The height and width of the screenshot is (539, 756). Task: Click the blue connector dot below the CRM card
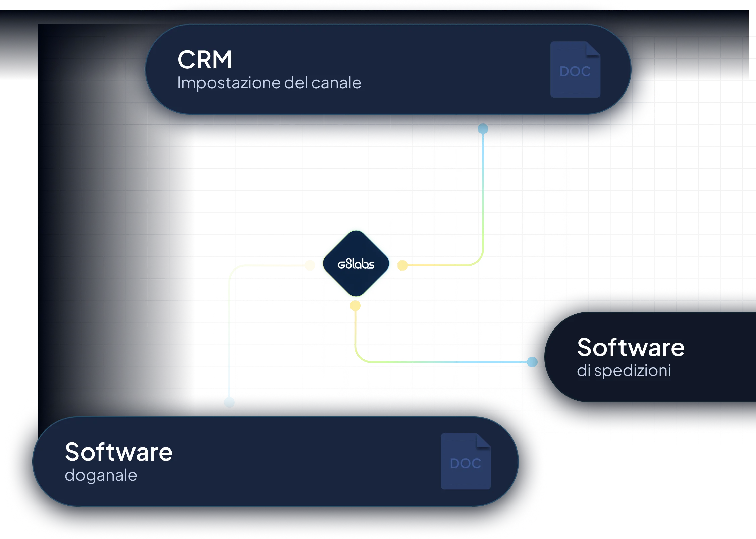(x=483, y=129)
